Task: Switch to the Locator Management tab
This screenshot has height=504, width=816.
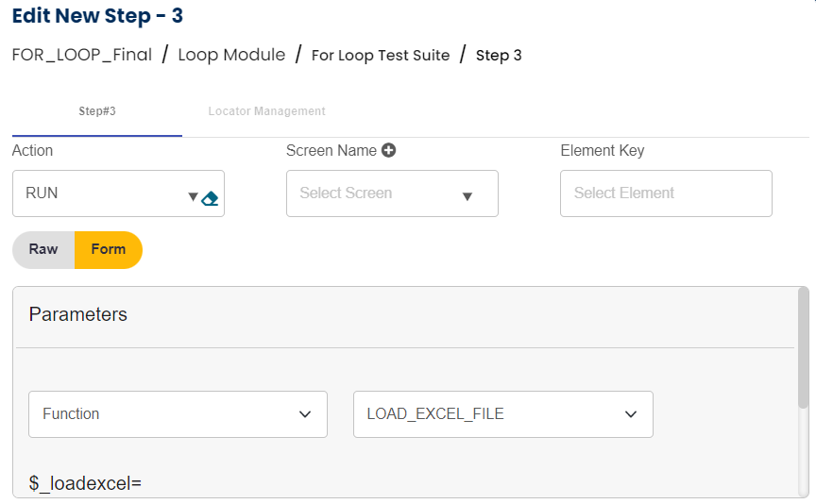Action: tap(266, 111)
